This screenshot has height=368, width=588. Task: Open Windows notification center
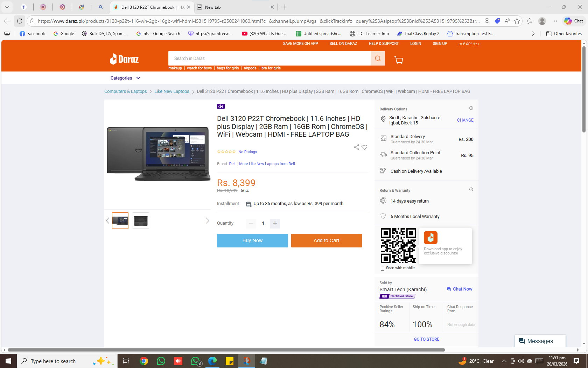[576, 361]
